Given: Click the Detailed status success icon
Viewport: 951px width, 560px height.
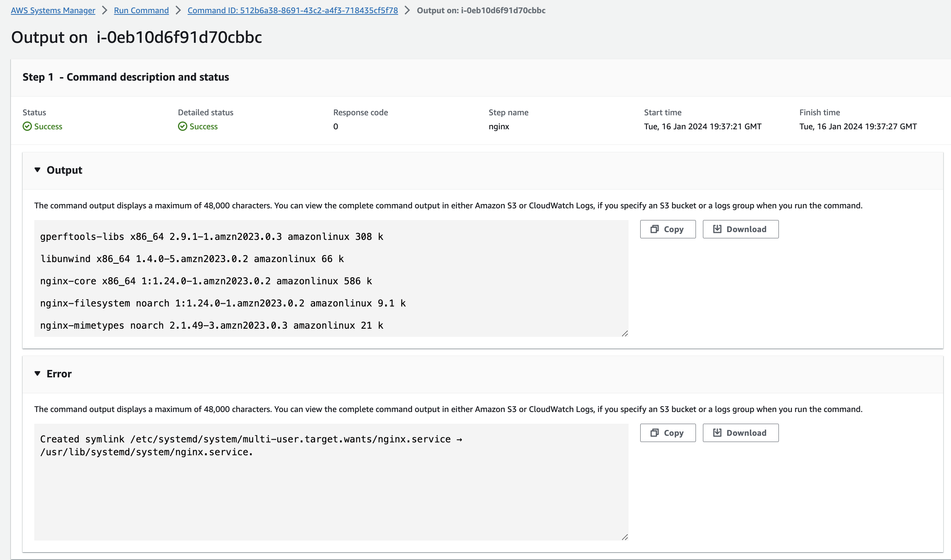Looking at the screenshot, I should click(x=182, y=126).
